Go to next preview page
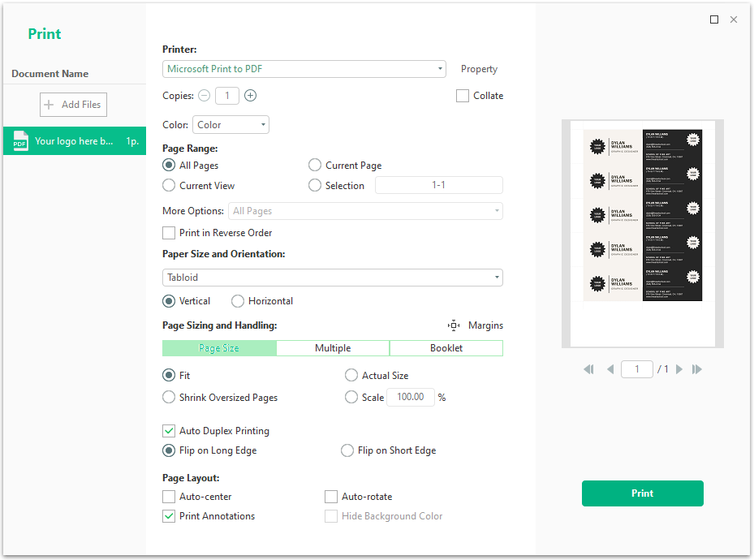Viewport: 754px width, 560px height. [679, 369]
